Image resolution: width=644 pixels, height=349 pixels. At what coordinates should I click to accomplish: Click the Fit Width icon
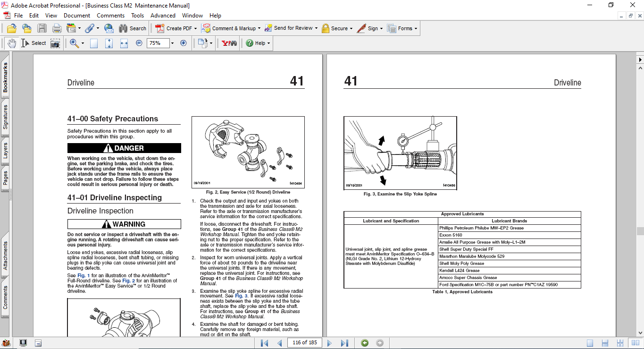[x=124, y=43]
